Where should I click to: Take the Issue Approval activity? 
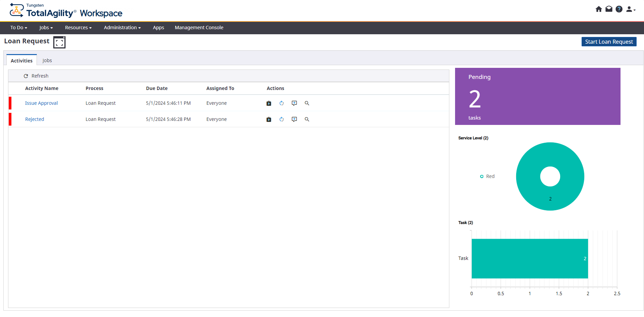pos(269,103)
